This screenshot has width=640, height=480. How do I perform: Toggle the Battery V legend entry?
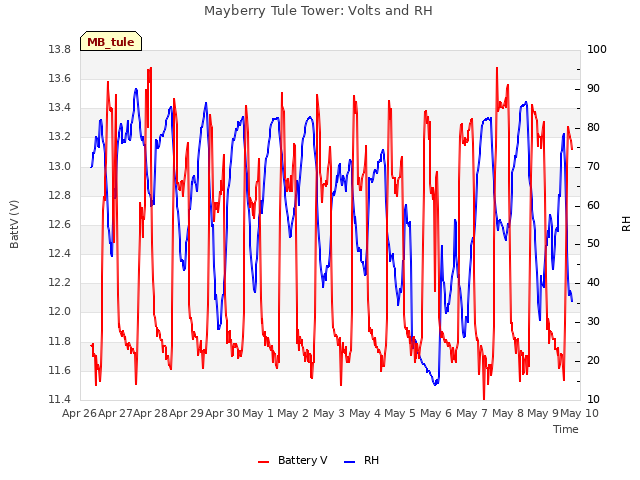[292, 460]
